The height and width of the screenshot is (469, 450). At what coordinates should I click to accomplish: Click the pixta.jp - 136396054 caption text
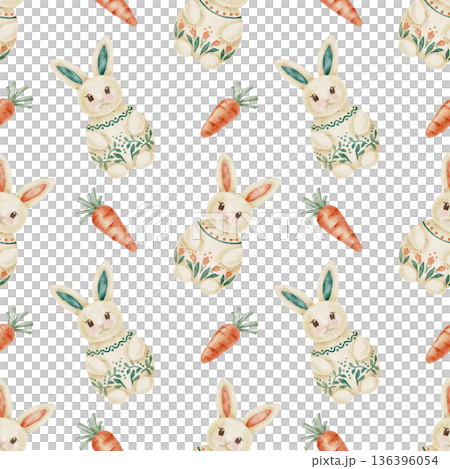pyautogui.click(x=375, y=461)
